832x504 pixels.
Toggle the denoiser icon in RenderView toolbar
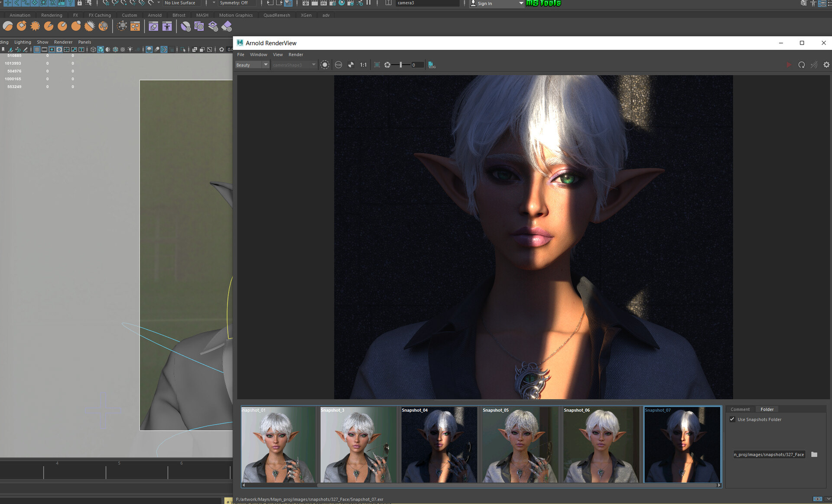[x=814, y=65]
